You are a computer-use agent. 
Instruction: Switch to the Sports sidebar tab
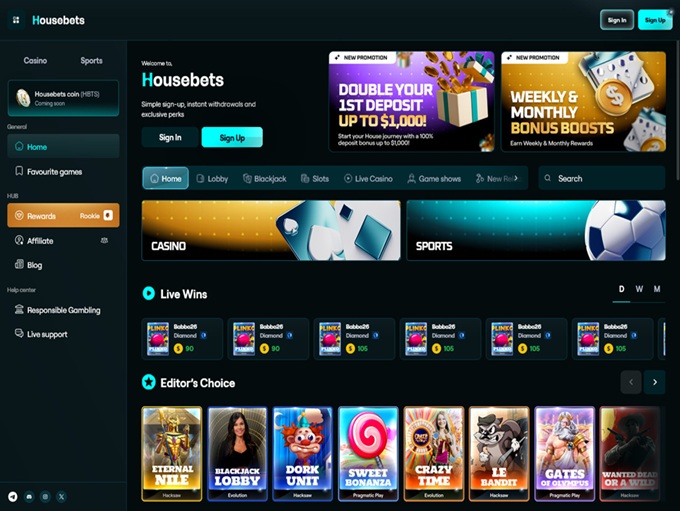[x=91, y=61]
